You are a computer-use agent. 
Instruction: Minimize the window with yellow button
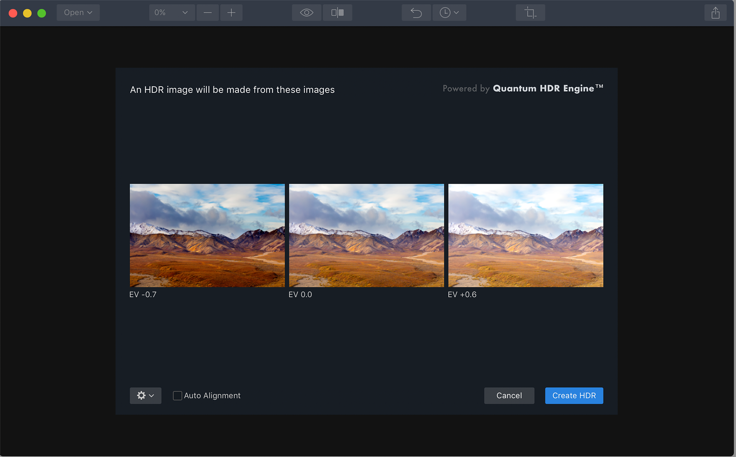(27, 13)
